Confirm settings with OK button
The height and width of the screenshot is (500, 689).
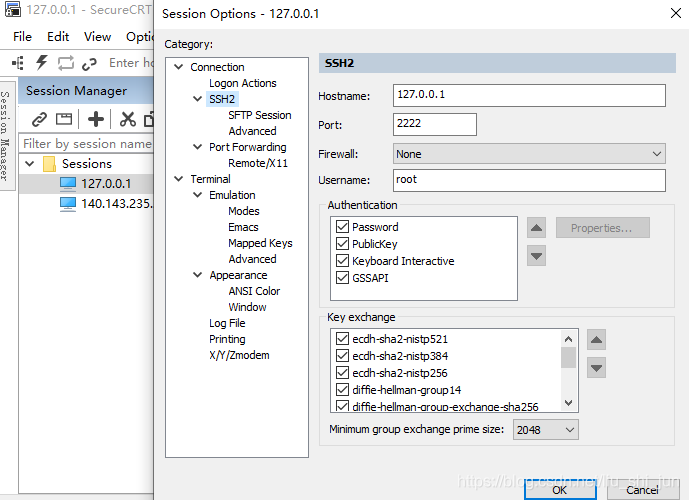[x=560, y=489]
